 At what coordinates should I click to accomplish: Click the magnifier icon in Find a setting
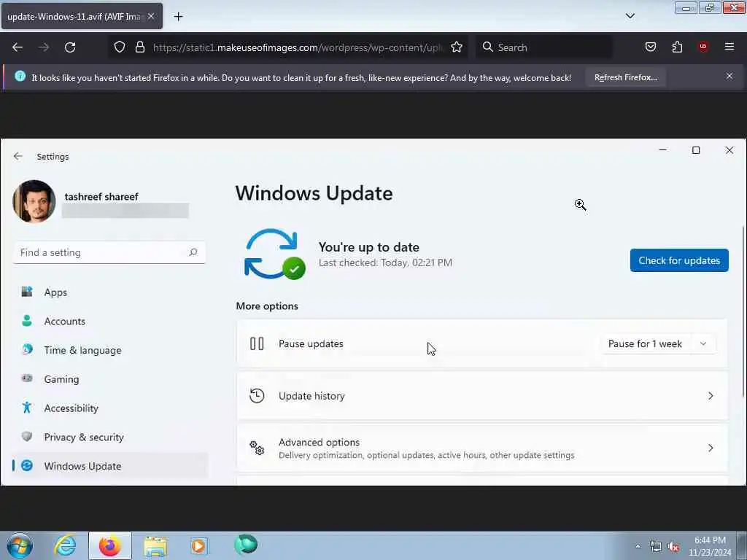tap(193, 252)
